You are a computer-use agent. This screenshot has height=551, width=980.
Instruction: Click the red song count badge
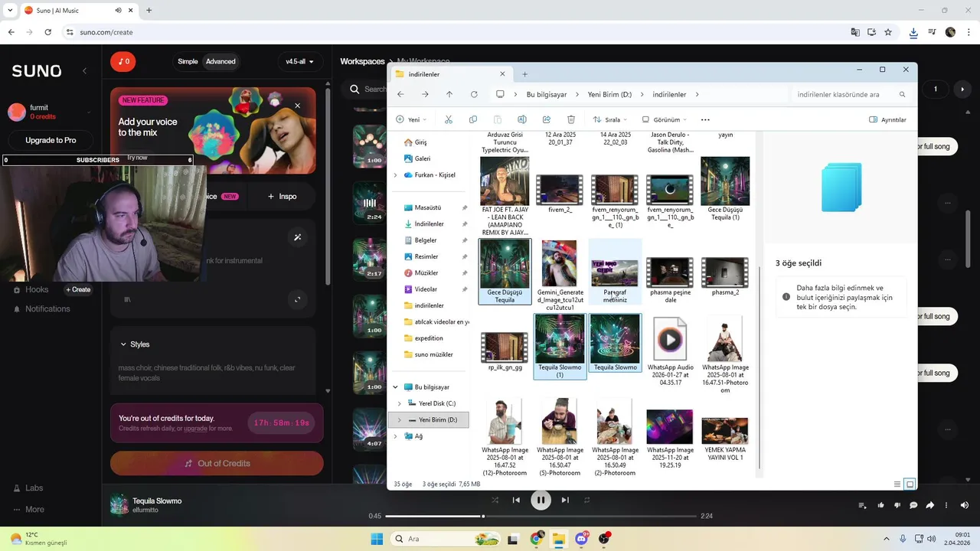pyautogui.click(x=122, y=61)
